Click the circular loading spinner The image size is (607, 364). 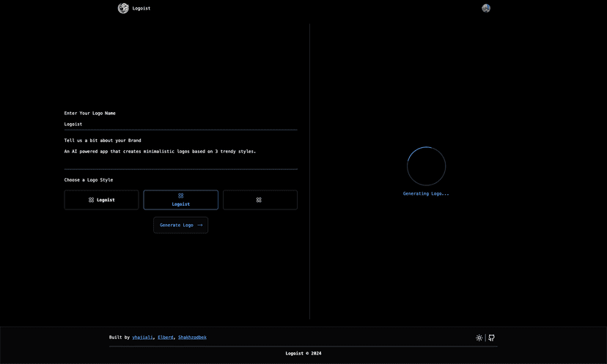(x=426, y=166)
